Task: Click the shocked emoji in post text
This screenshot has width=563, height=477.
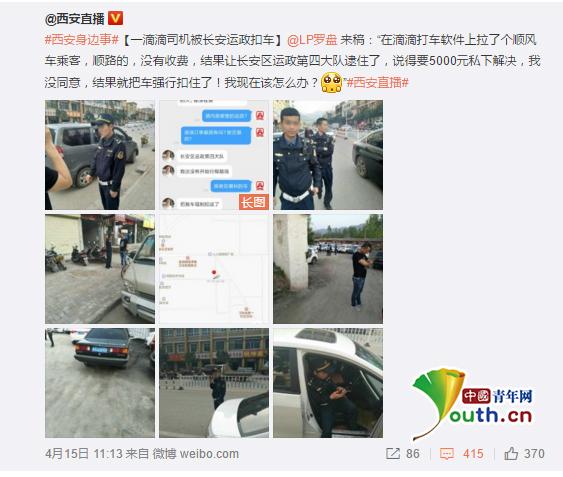Action: click(x=331, y=82)
